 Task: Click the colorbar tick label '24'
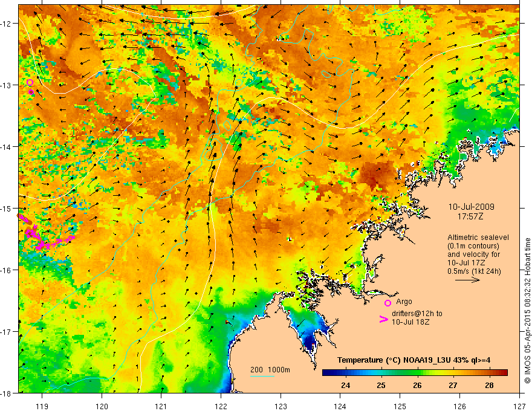(345, 386)
